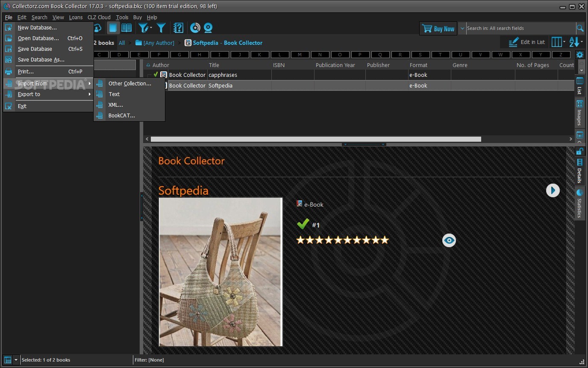Click the search input field

pos(520,28)
